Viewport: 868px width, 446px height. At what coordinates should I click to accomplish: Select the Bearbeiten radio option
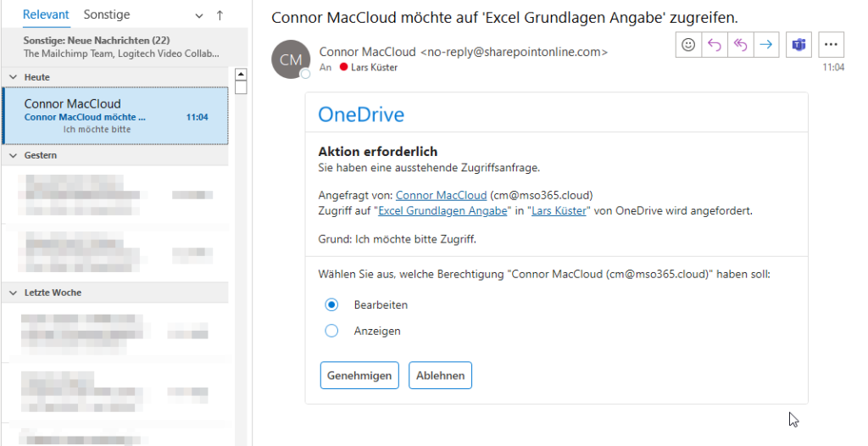pos(331,304)
